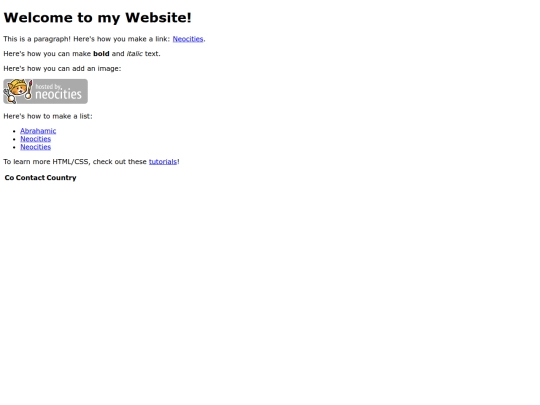Click the "neocities" wordmark on the hosted-by badge
Image resolution: width=540 pixels, height=405 pixels.
59,94
